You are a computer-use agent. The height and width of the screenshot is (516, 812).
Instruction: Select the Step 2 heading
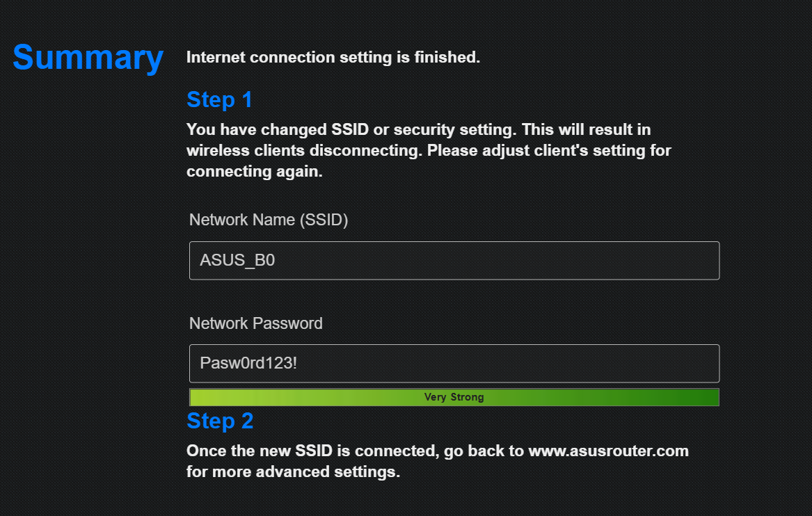coord(220,421)
